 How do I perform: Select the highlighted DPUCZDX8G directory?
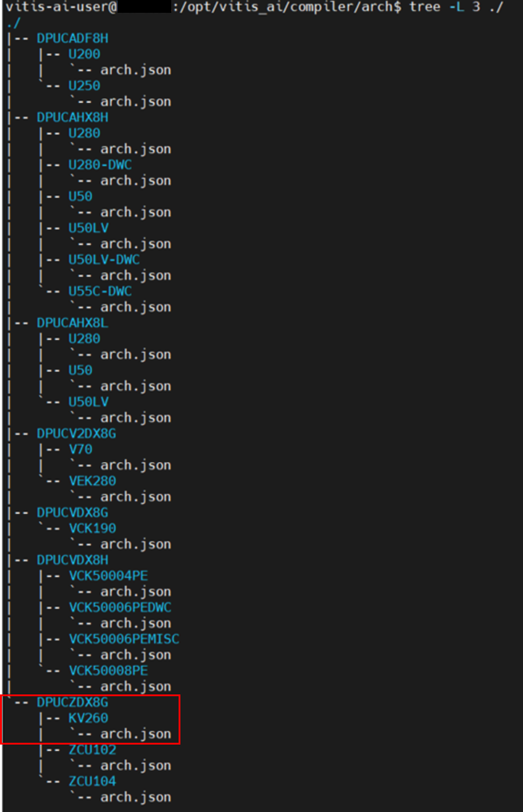click(x=73, y=703)
